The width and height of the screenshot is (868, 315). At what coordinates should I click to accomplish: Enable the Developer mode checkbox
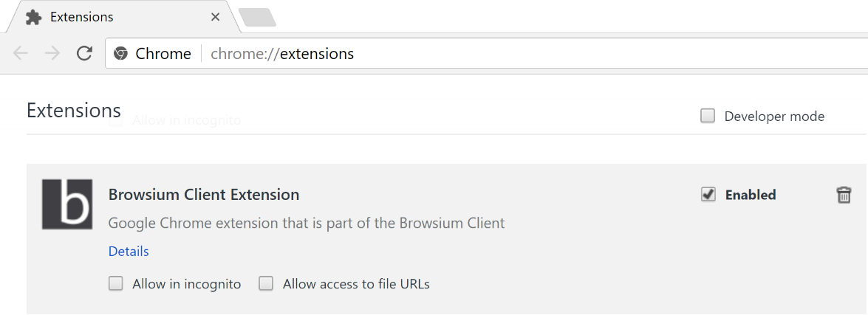(x=708, y=116)
